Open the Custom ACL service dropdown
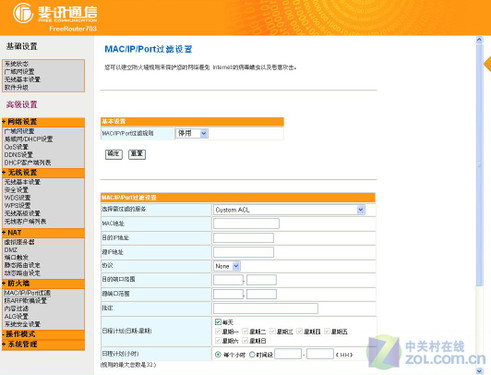 tap(289, 210)
